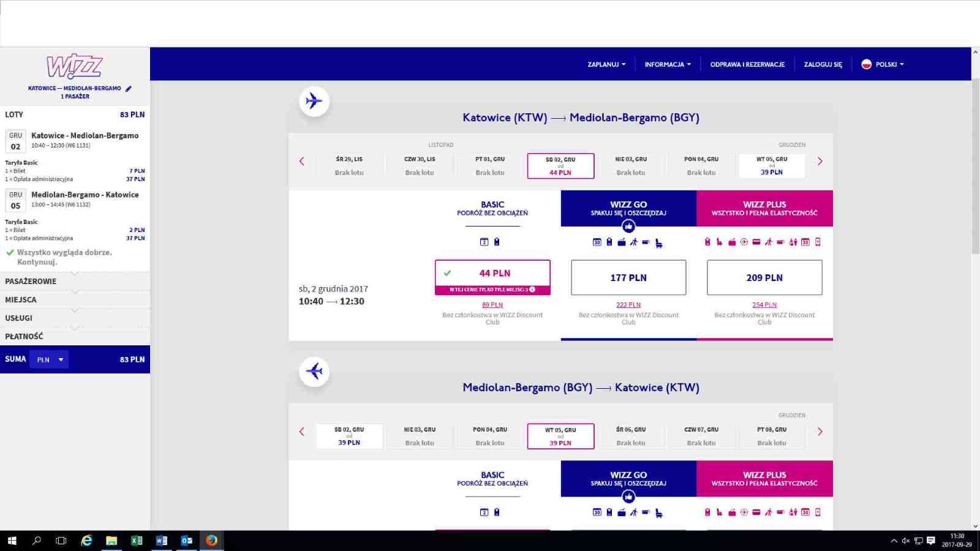Viewport: 980px width, 551px height.
Task: Click the info icon on the 44 PLN seats notice
Action: click(x=532, y=290)
